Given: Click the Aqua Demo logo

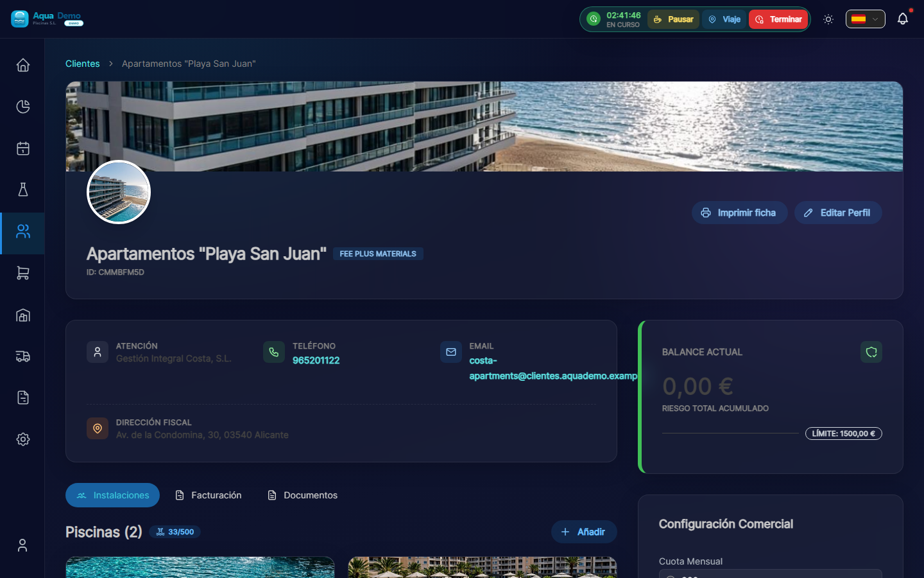Looking at the screenshot, I should point(47,19).
